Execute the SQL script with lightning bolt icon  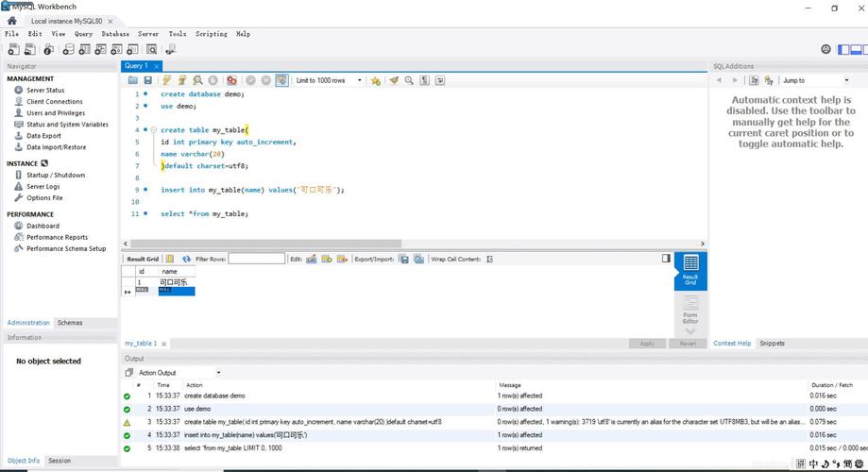pyautogui.click(x=167, y=81)
